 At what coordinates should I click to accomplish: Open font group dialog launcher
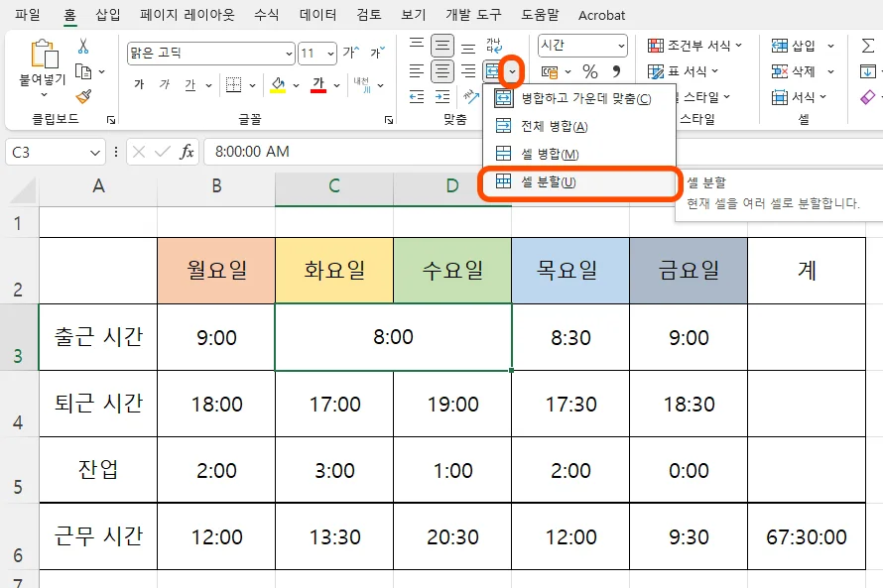tap(389, 120)
